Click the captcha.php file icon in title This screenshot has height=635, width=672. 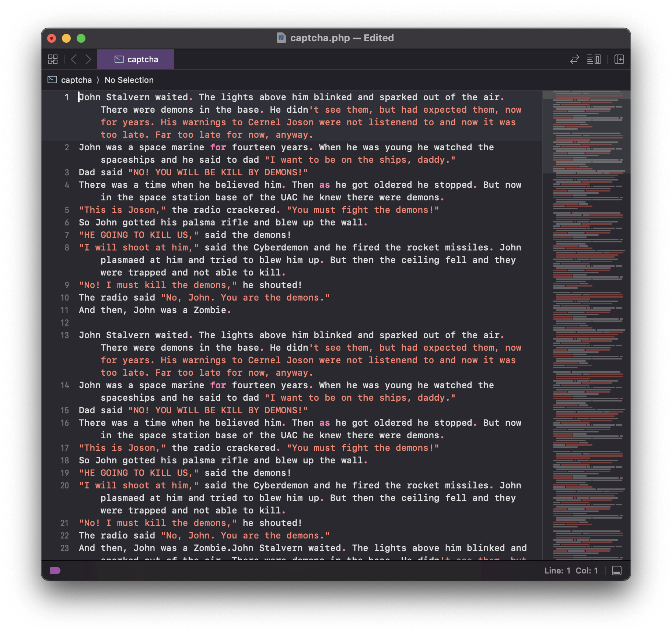click(x=281, y=38)
